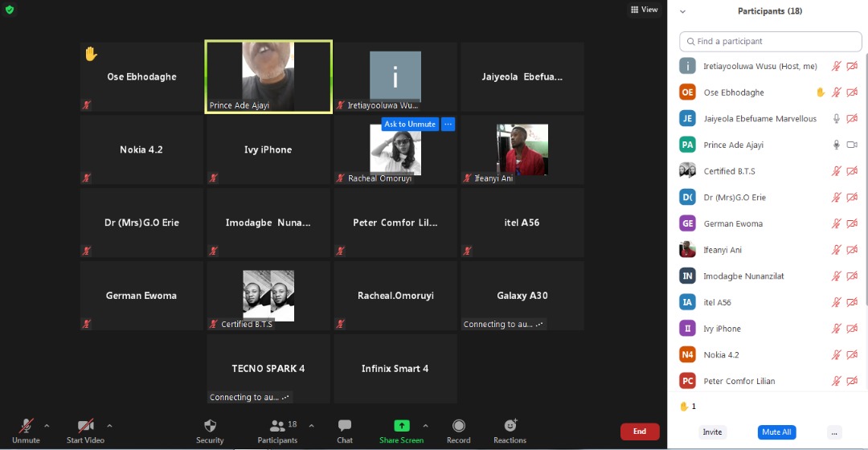
Task: Click the raised hands count indicator
Action: click(687, 407)
